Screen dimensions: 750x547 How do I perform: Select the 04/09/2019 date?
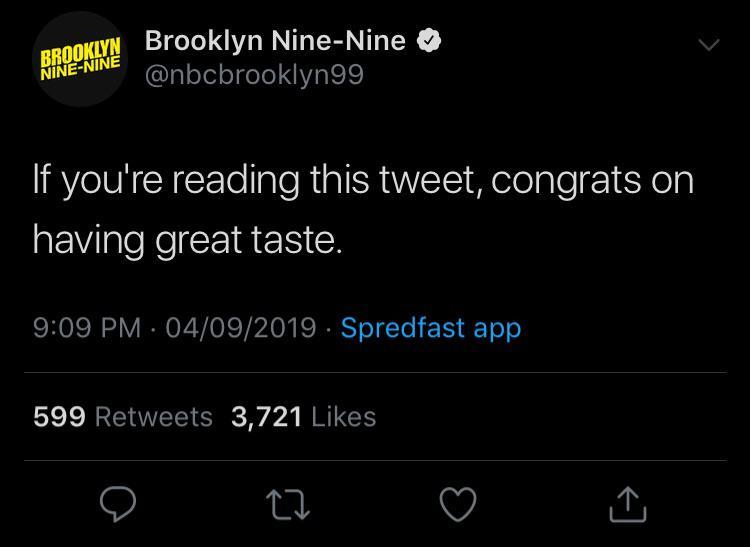tap(240, 328)
